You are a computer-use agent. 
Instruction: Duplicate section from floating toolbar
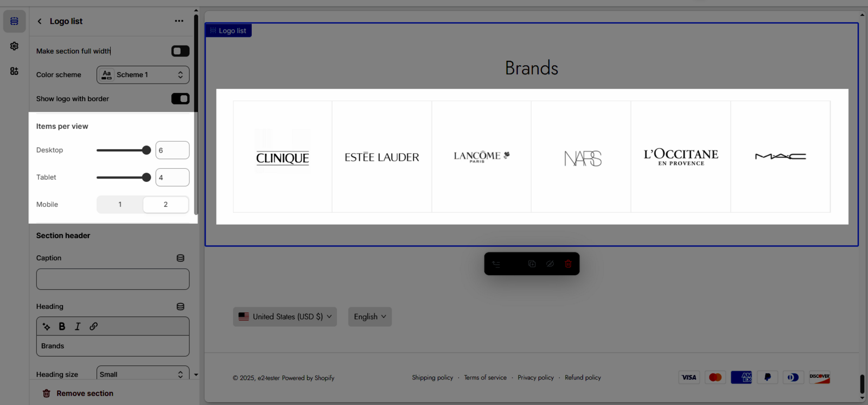(532, 264)
